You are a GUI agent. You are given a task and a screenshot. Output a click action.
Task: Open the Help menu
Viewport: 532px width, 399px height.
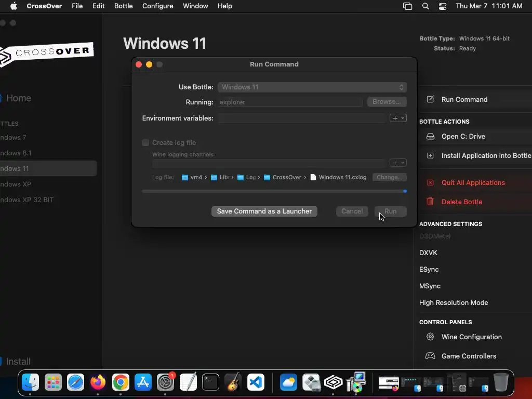click(x=224, y=6)
